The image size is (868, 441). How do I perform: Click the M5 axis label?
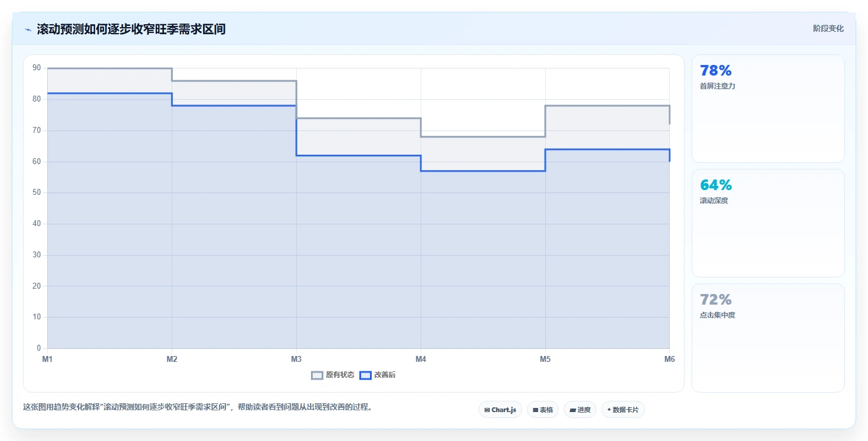click(x=545, y=359)
